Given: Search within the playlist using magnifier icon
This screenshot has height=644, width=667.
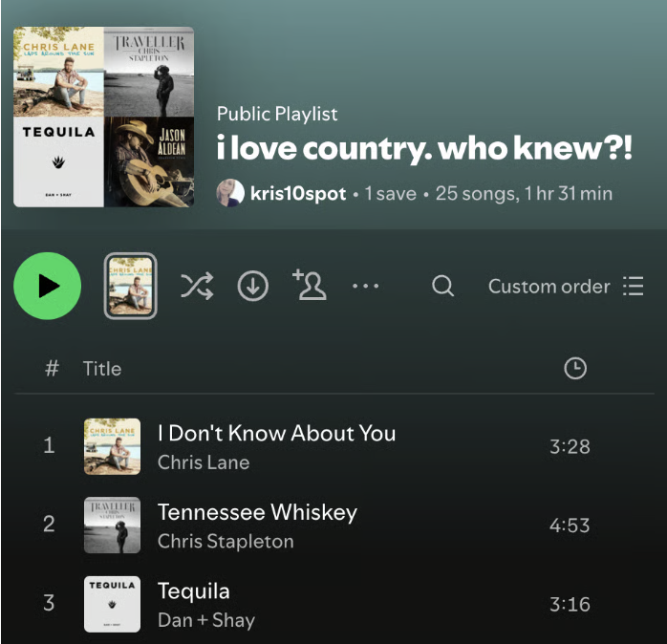Looking at the screenshot, I should click(442, 286).
